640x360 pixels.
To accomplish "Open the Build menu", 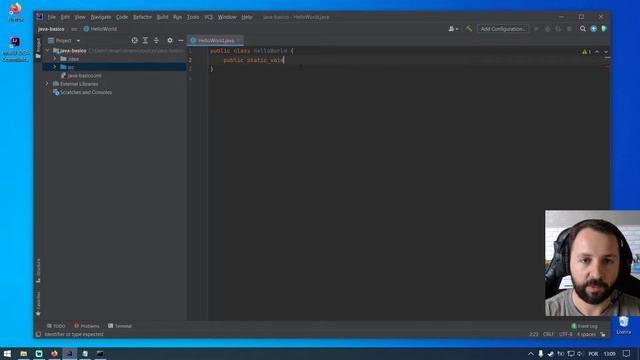I will click(162, 17).
